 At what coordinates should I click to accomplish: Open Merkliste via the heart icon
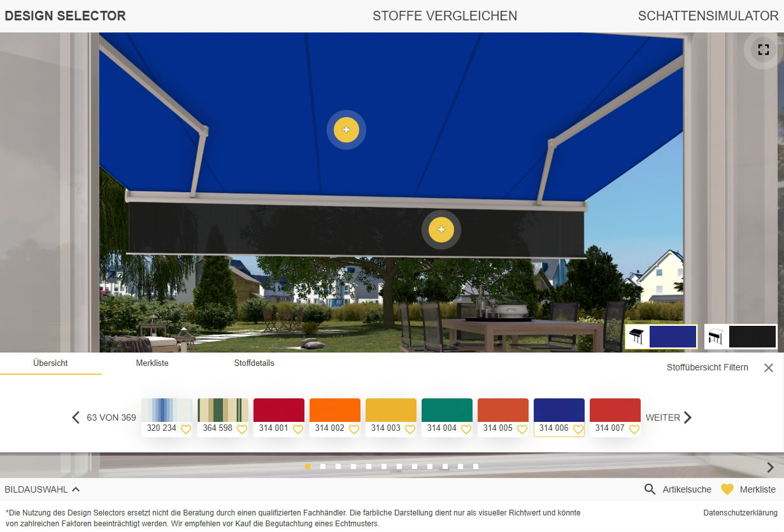[727, 489]
